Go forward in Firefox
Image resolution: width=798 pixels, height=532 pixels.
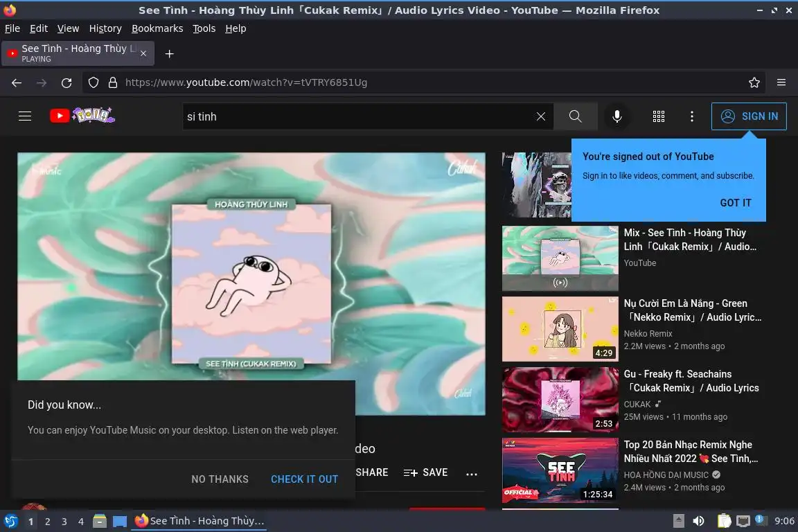pyautogui.click(x=42, y=82)
